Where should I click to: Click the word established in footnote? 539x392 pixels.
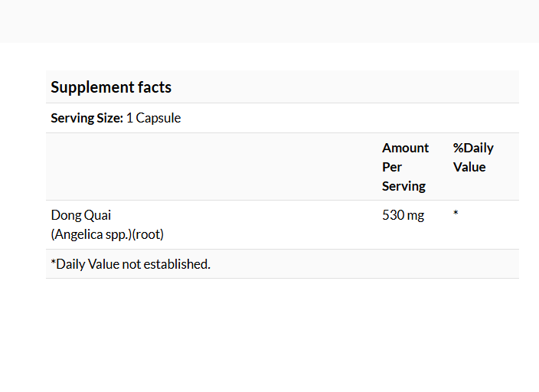coord(177,264)
